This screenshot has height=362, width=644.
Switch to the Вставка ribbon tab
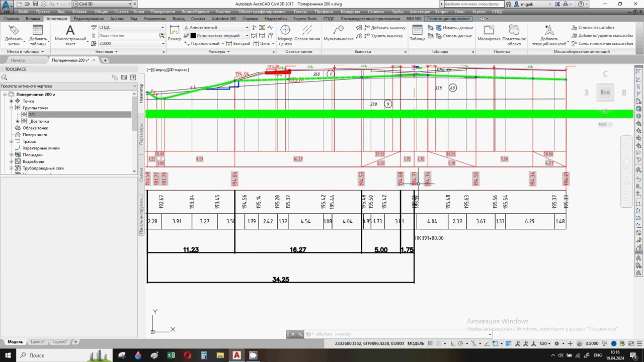33,19
